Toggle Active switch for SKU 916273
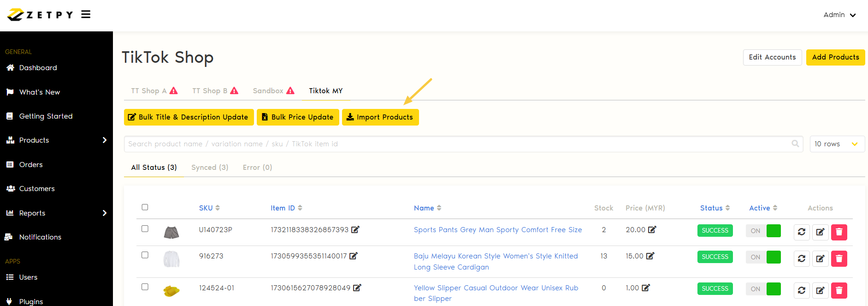Screen dimensions: 868x306 tap(763, 257)
